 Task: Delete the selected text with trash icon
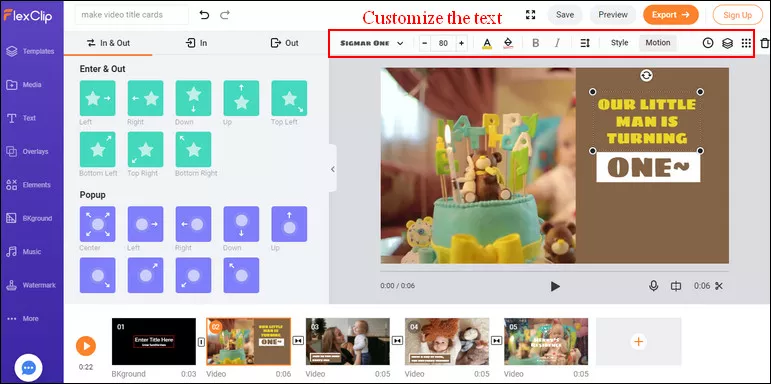(764, 43)
